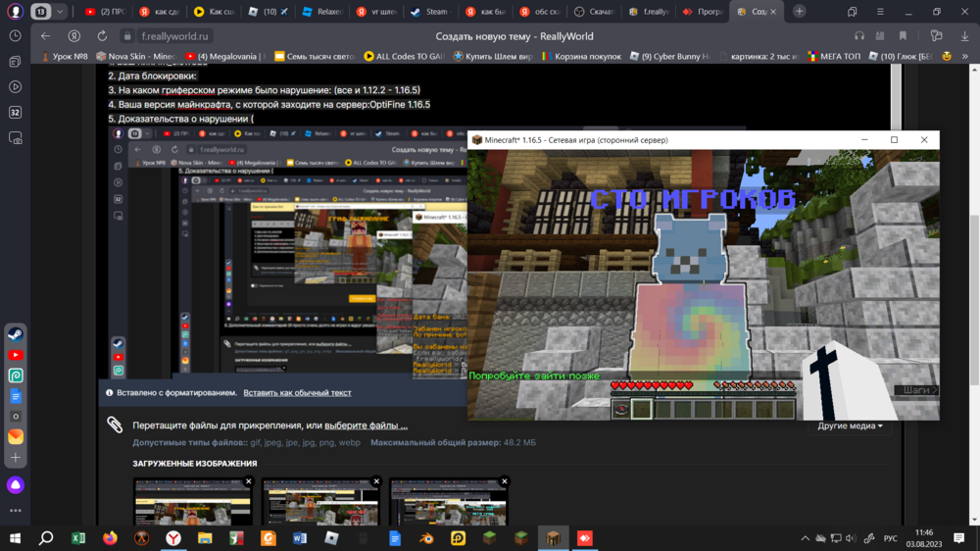Show hidden system tray icons chevron
The image size is (980, 551).
805,538
